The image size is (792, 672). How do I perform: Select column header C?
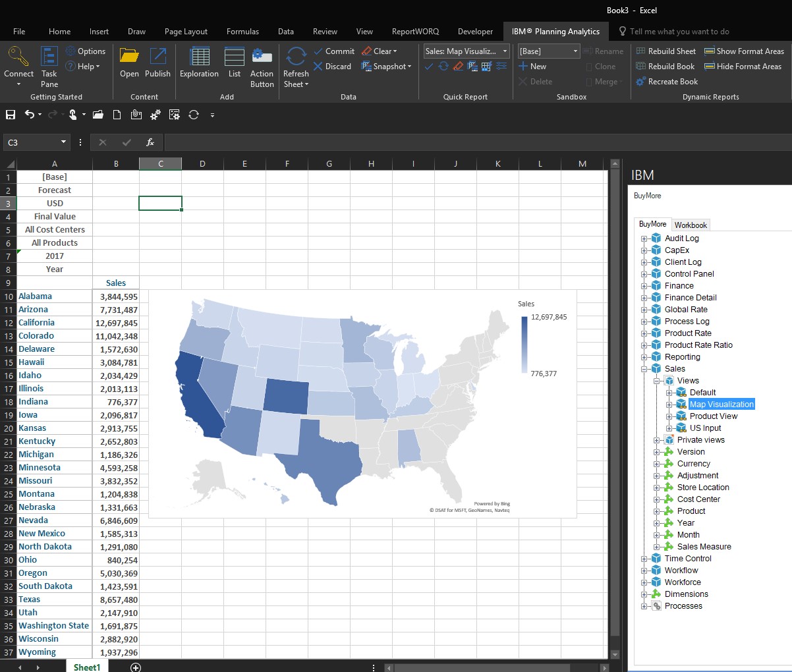(160, 164)
